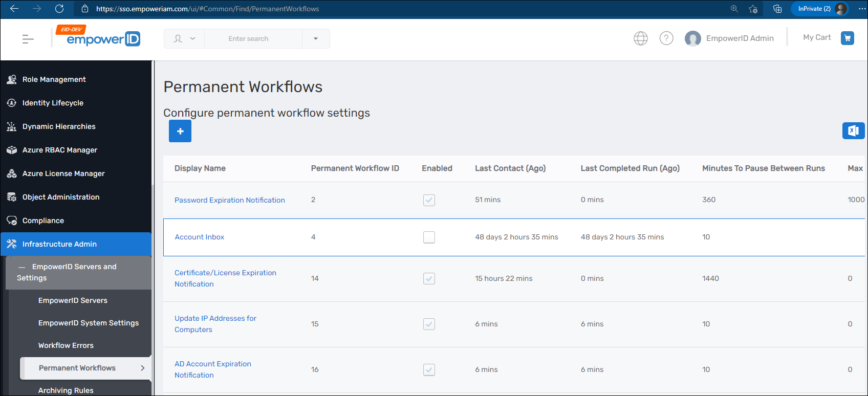
Task: Click the Object Administration sidebar icon
Action: pyautogui.click(x=12, y=197)
